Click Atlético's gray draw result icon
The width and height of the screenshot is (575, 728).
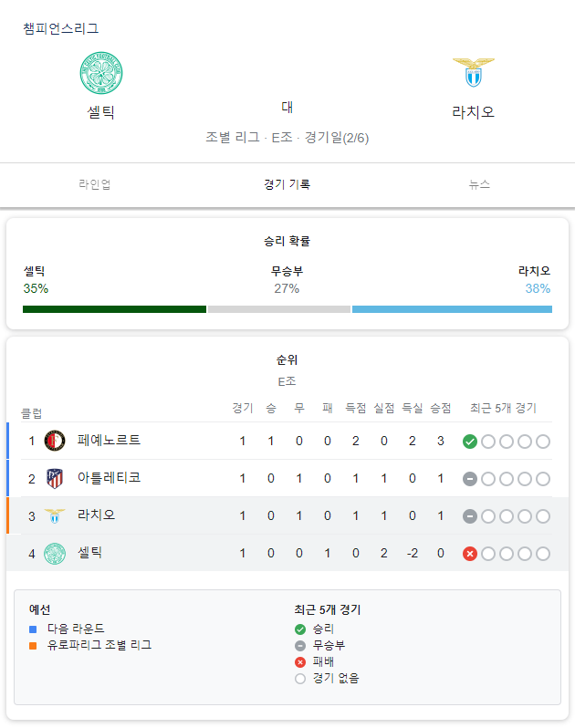[470, 479]
